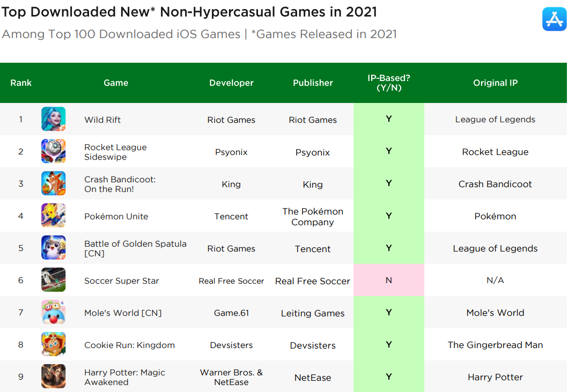Click the Pokémon Unite game icon
The height and width of the screenshot is (392, 568).
(54, 216)
